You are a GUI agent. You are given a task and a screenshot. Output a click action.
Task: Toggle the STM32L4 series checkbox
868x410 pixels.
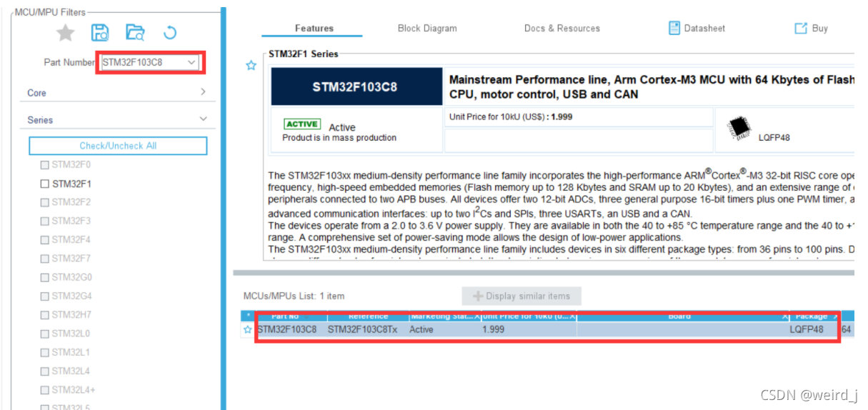click(x=45, y=371)
